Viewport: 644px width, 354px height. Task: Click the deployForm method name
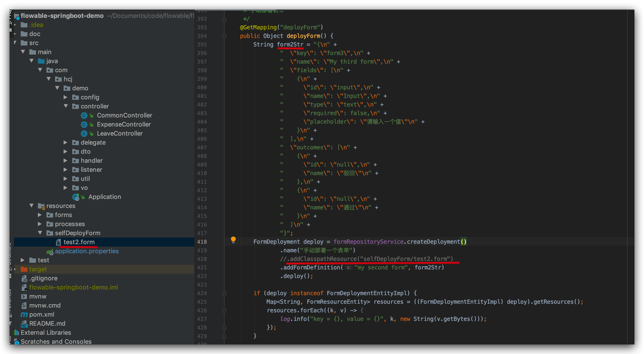[303, 36]
